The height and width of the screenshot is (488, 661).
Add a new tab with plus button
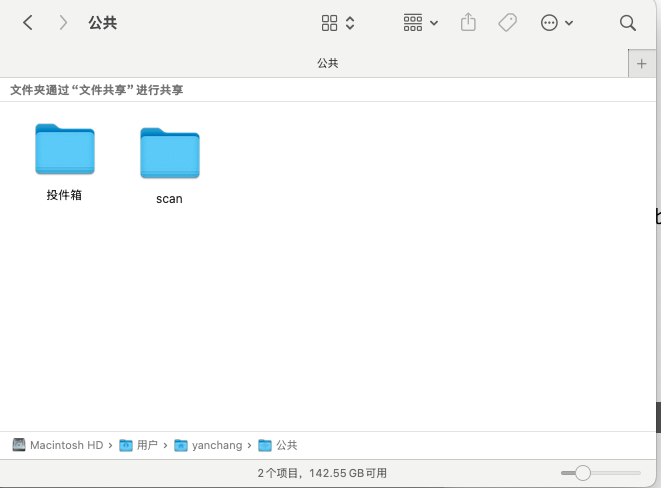coord(642,63)
